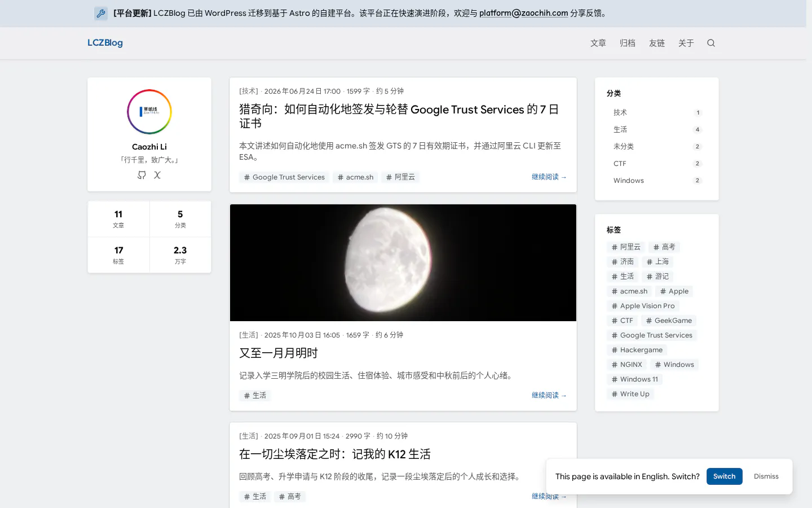
Task: Click the 济南 tag in tag cloud
Action: click(x=623, y=262)
